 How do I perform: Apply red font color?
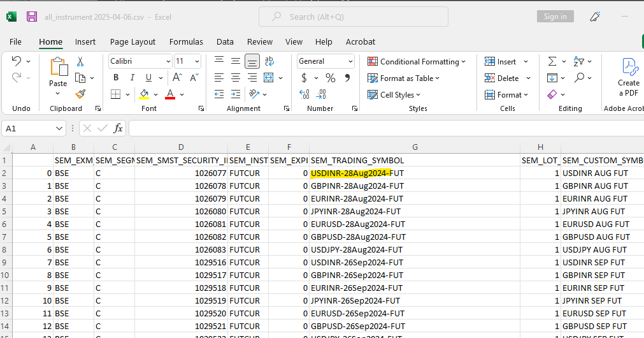[170, 94]
